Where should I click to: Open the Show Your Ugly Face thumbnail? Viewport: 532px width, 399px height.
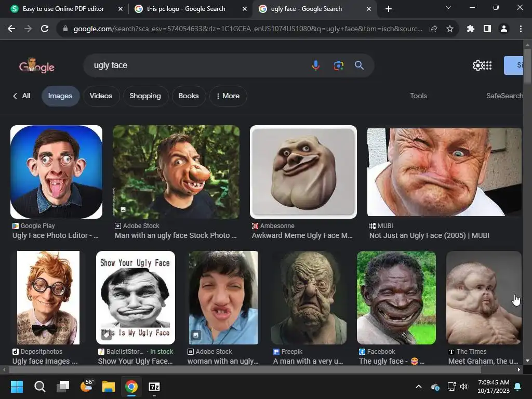(136, 298)
